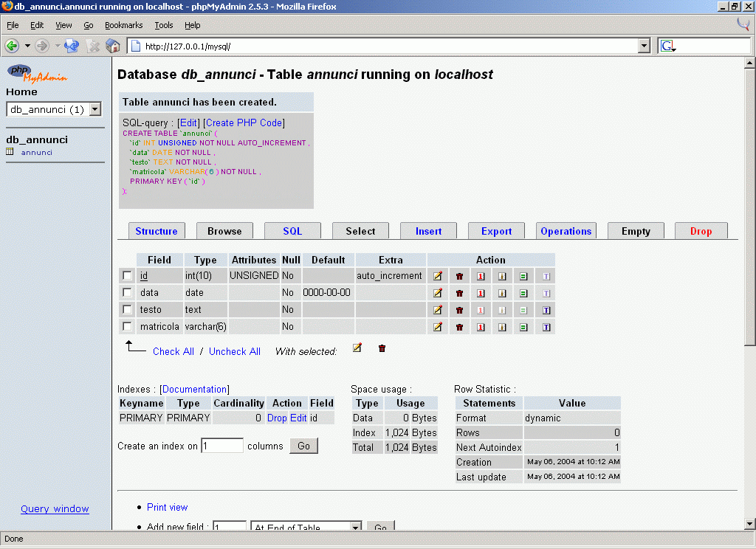Click the fulltext icon in the testo row
Viewport: 756px width, 549px height.
tap(546, 310)
